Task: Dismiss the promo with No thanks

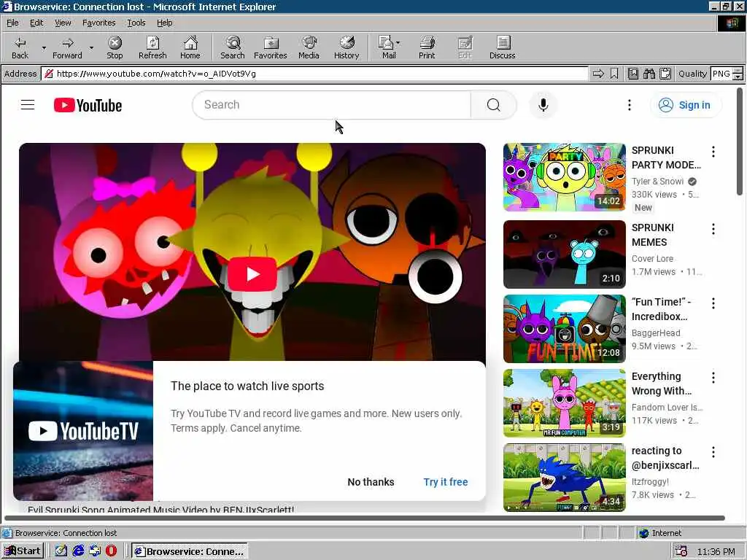Action: tap(371, 482)
